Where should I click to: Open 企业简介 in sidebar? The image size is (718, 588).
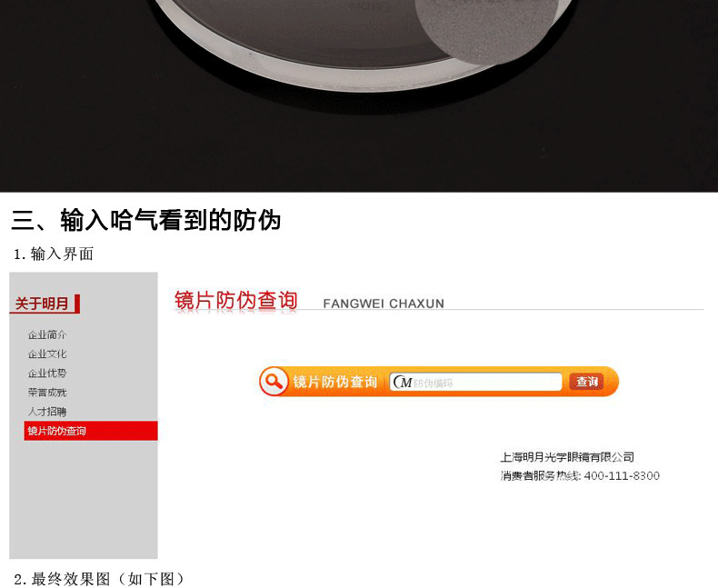click(47, 334)
